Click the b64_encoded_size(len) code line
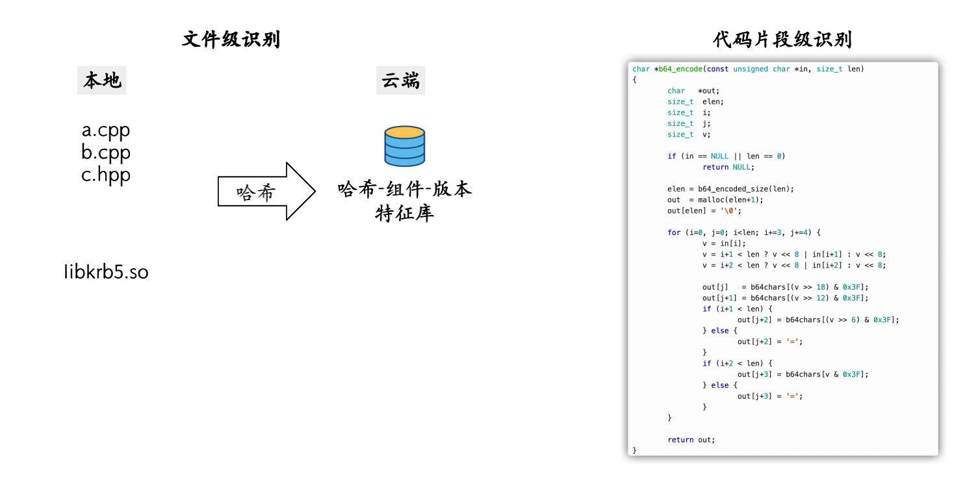This screenshot has height=478, width=980. click(x=730, y=189)
